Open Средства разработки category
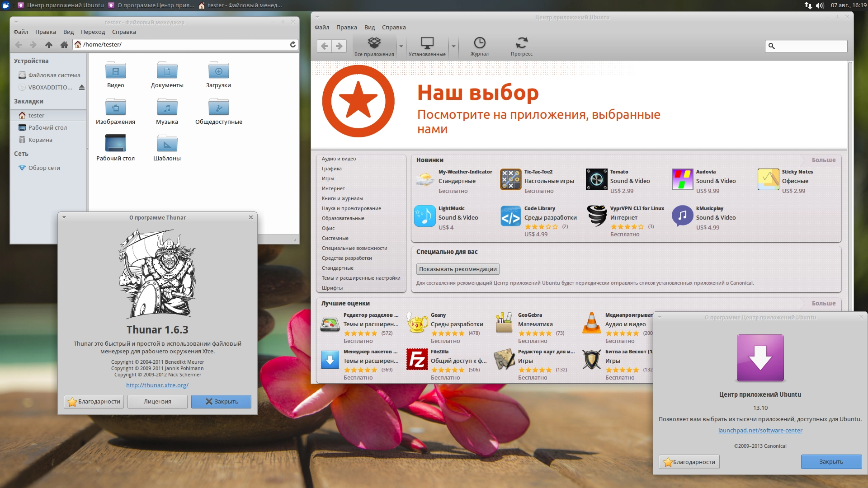868x488 pixels. click(x=347, y=258)
